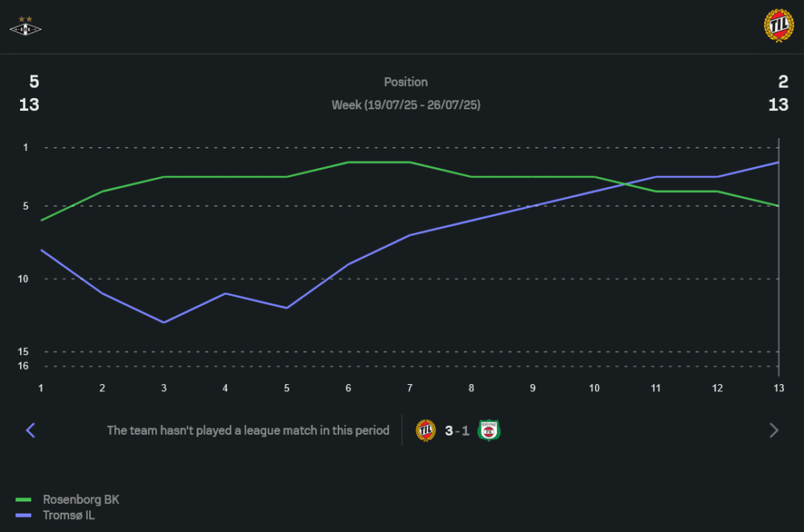The height and width of the screenshot is (532, 804).
Task: Toggle Tromsø IL line in legend
Action: [x=68, y=515]
